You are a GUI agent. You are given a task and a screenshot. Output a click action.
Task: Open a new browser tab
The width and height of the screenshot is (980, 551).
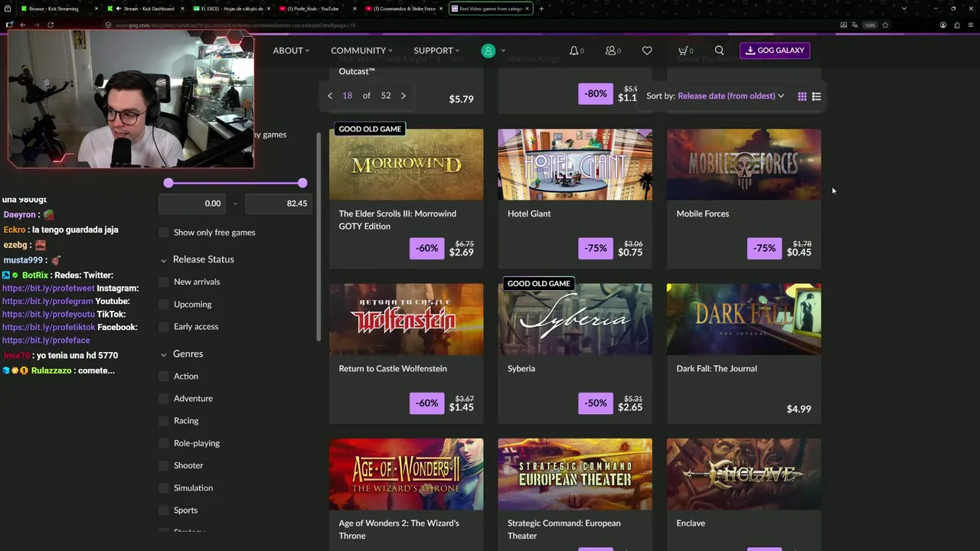(x=541, y=8)
